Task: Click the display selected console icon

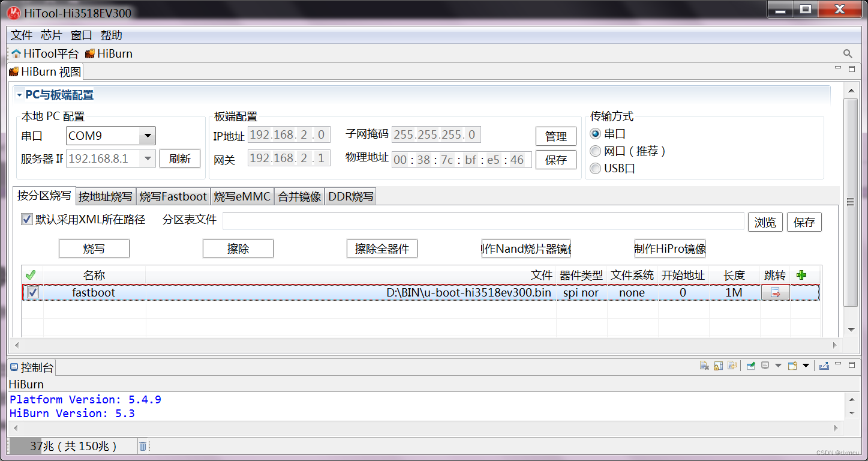Action: (765, 366)
